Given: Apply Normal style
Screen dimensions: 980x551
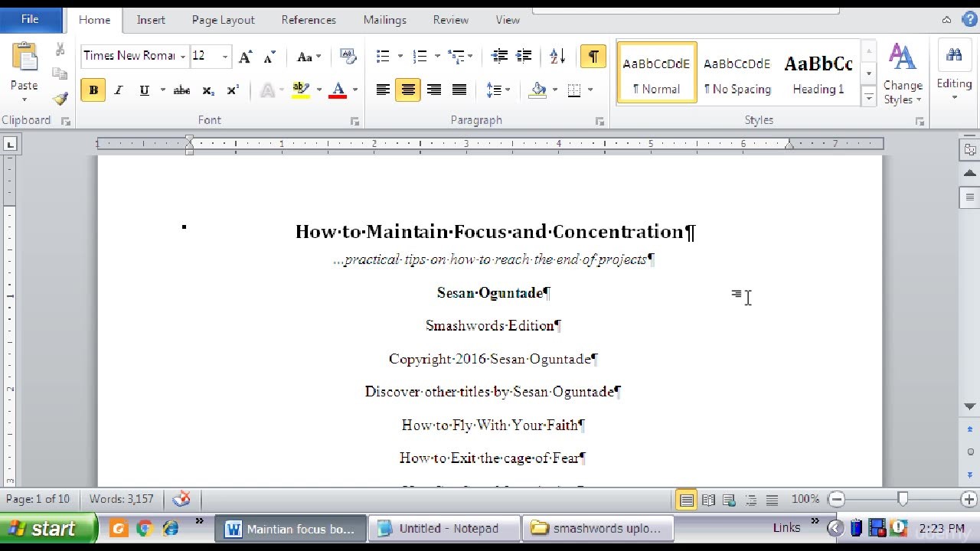Looking at the screenshot, I should (x=657, y=73).
